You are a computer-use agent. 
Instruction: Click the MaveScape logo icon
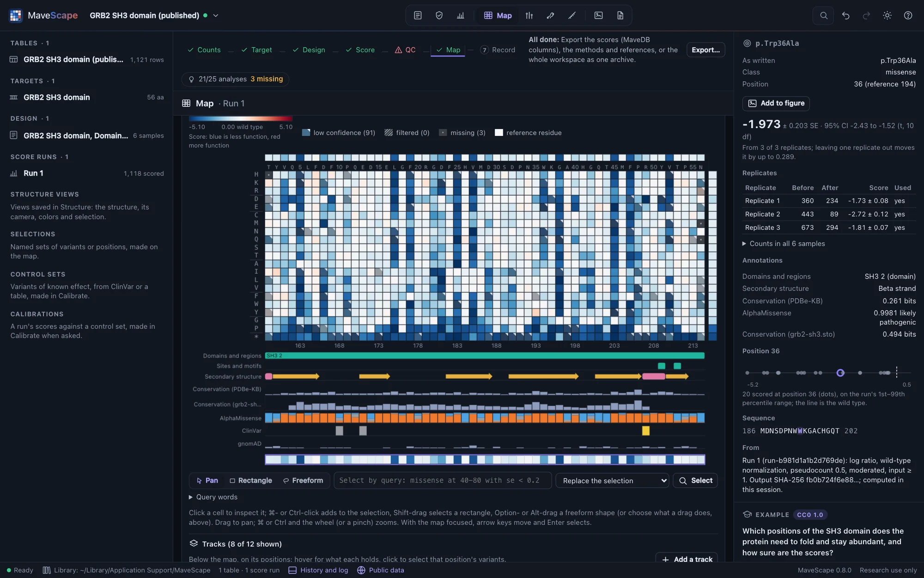16,15
